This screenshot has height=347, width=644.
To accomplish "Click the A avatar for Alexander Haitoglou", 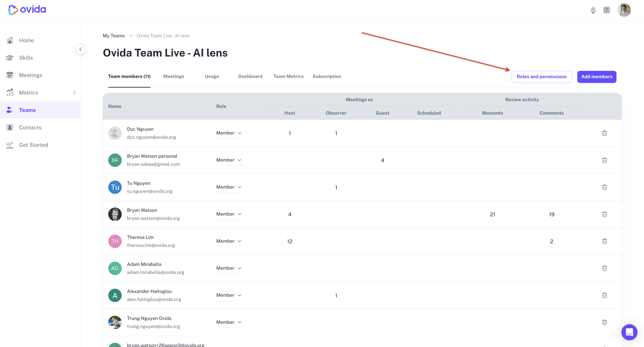I will [x=115, y=295].
